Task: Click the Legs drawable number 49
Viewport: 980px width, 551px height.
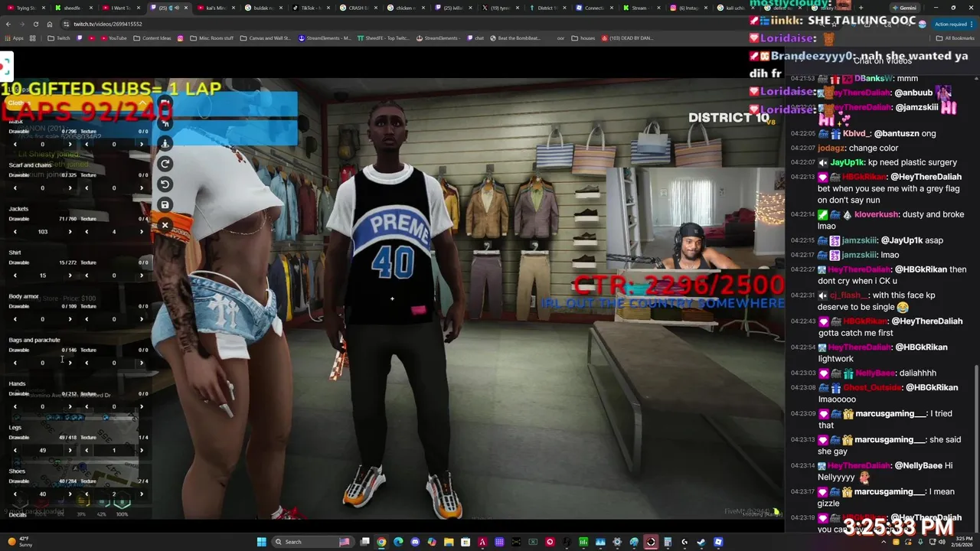Action: (x=42, y=450)
